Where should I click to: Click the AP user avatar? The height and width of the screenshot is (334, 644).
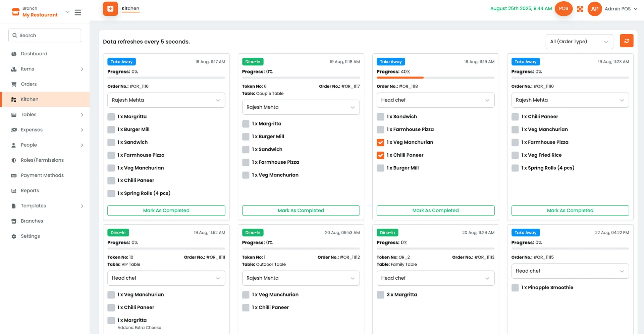click(594, 9)
